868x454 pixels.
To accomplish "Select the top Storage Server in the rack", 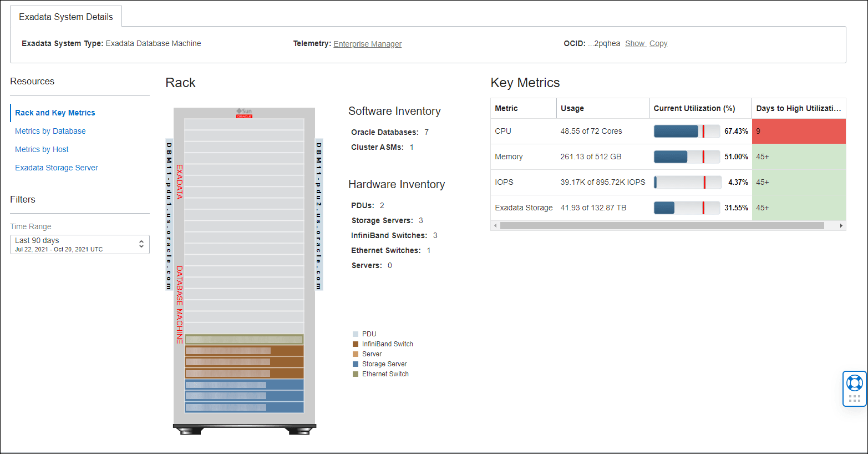I will 244,384.
